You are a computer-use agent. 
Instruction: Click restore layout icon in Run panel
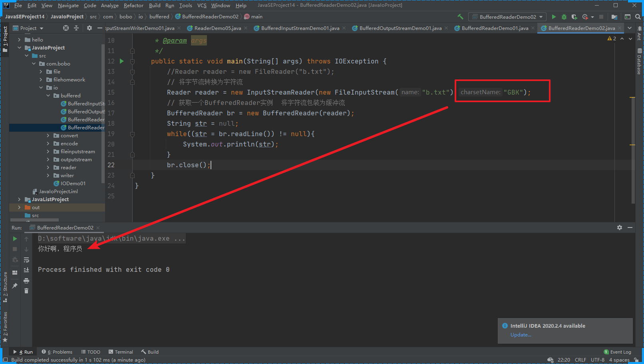click(x=15, y=273)
